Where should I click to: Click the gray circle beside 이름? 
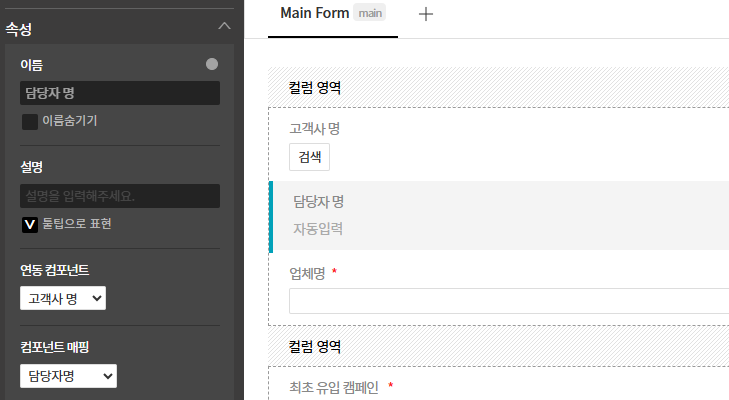[211, 64]
